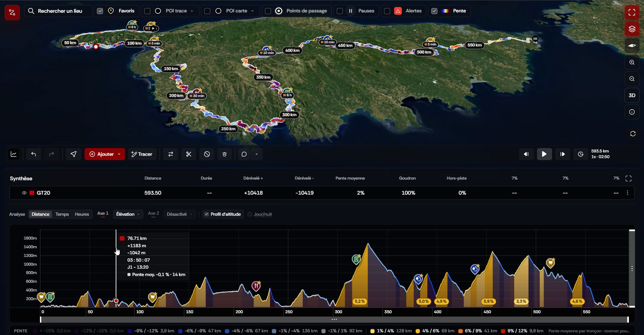Open the playback timer settings
The image size is (644, 335).
coord(581,154)
